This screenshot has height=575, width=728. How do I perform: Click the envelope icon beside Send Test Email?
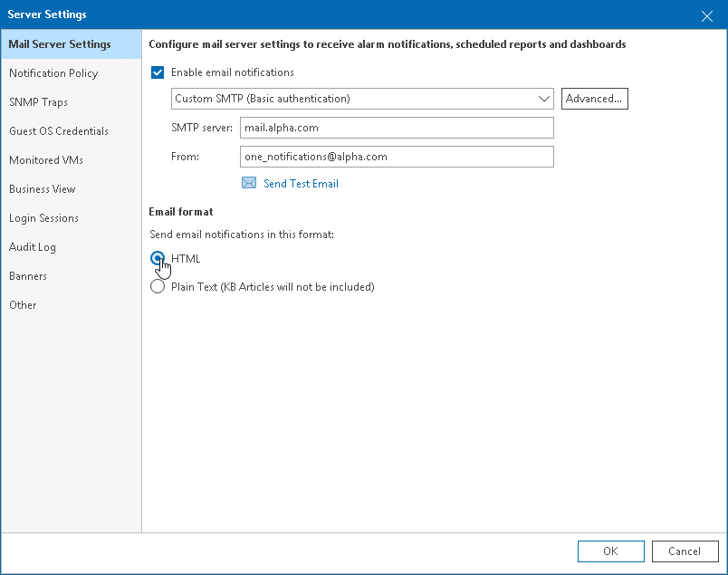coord(249,183)
